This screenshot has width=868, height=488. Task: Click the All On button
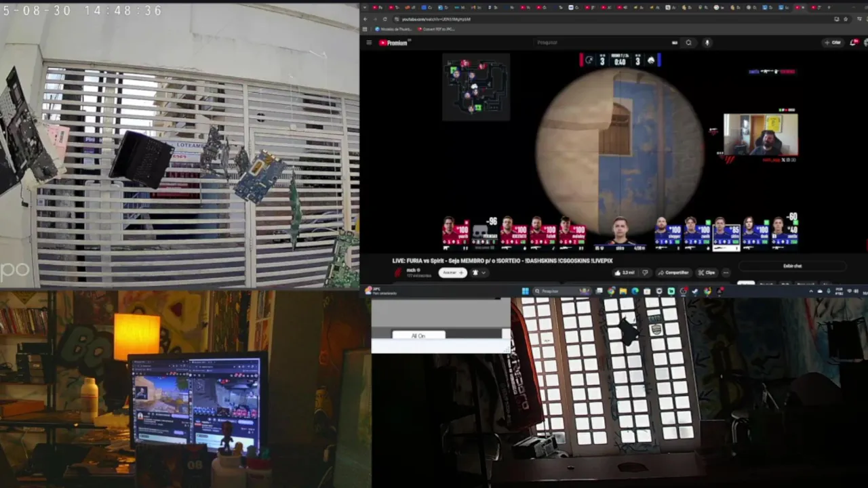tap(418, 335)
